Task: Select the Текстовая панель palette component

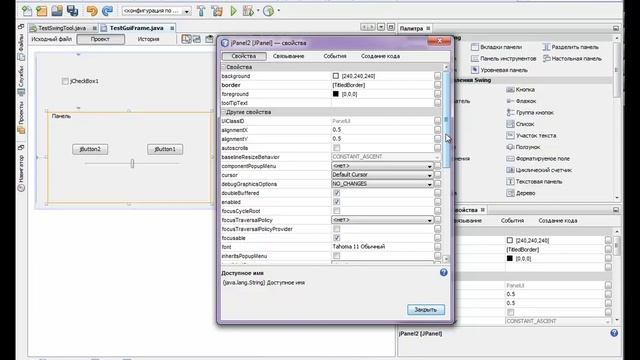Action: click(534, 181)
